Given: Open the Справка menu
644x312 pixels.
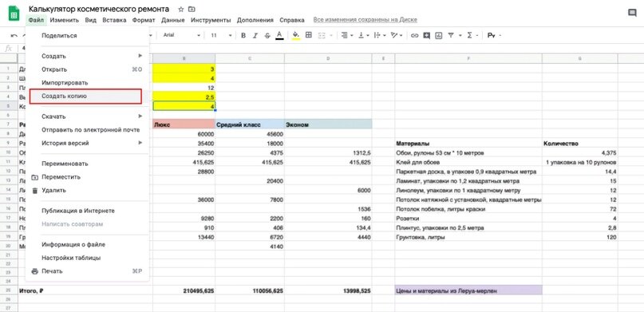Looking at the screenshot, I should pos(292,20).
